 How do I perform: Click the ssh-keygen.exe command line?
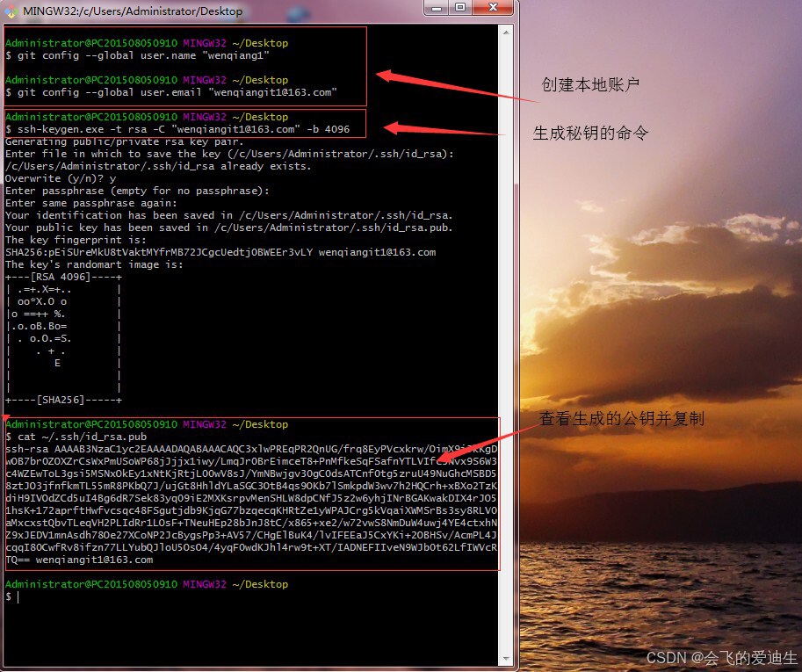tap(177, 129)
